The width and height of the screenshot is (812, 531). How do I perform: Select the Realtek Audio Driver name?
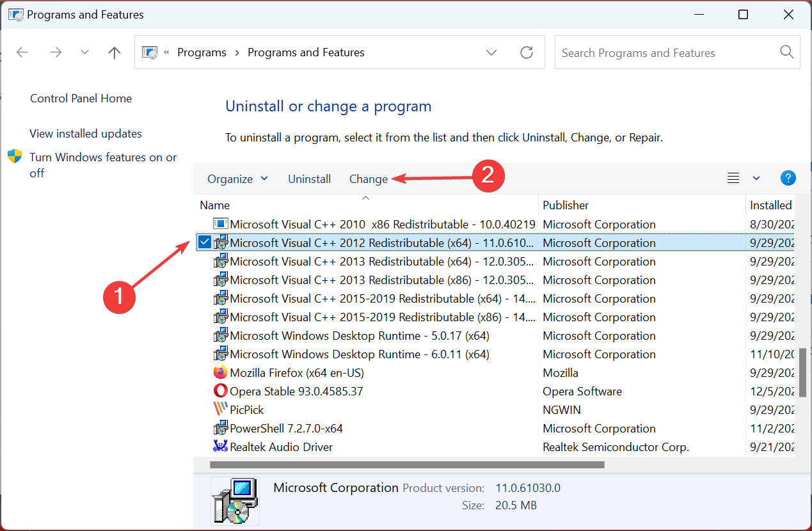pyautogui.click(x=282, y=447)
